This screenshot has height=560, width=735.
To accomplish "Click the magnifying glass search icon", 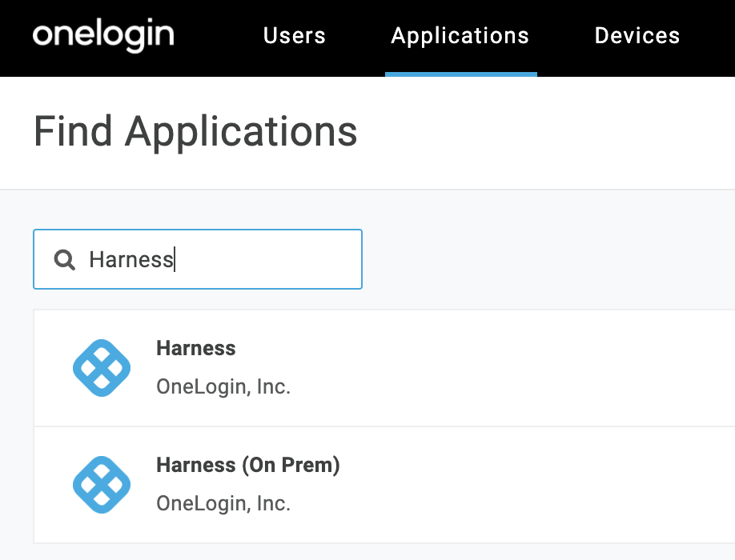I will (x=64, y=259).
